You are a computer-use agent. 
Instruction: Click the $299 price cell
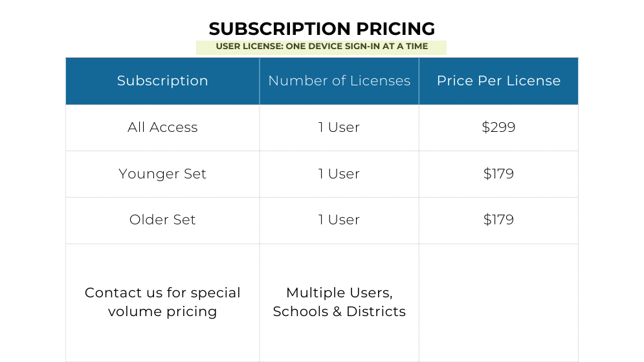click(498, 127)
